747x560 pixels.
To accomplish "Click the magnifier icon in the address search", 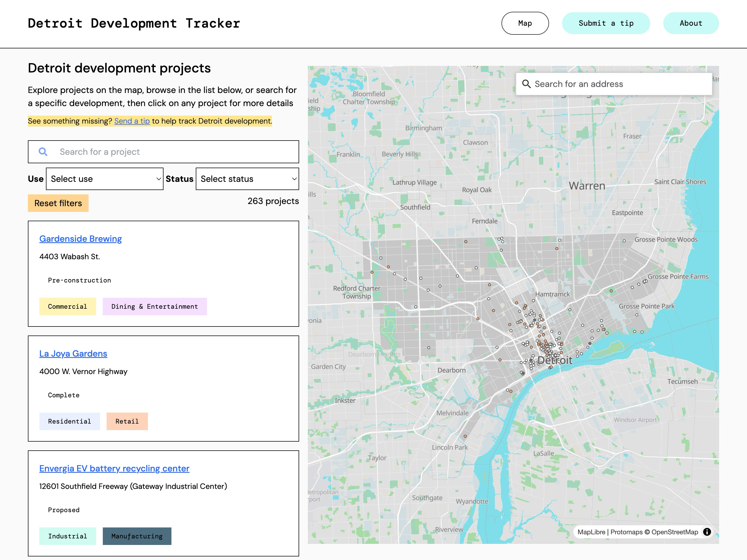I will click(x=527, y=84).
